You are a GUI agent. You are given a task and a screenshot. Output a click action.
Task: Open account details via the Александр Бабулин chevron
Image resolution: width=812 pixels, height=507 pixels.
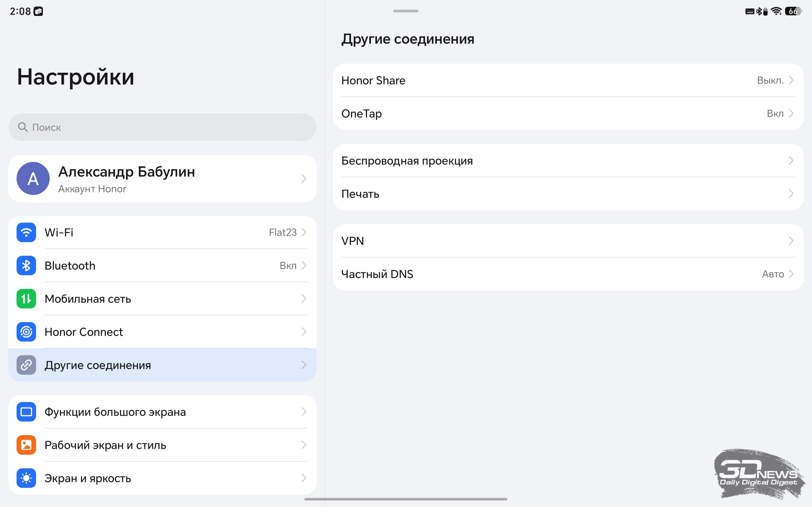pos(304,178)
